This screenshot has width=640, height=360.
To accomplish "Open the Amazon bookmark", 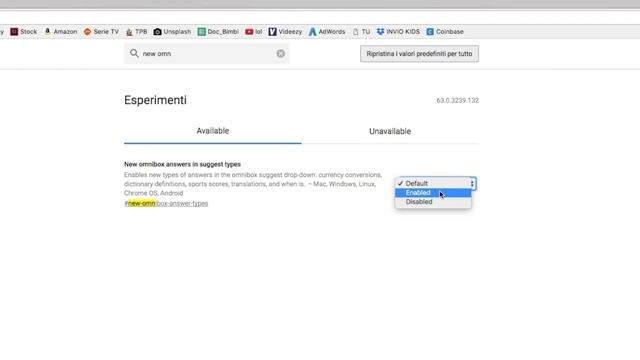I will tap(60, 31).
